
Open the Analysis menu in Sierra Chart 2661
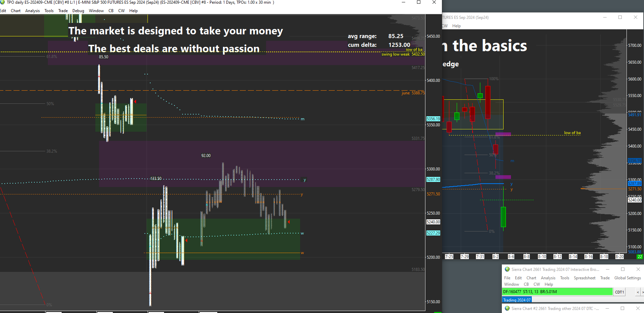coord(548,278)
